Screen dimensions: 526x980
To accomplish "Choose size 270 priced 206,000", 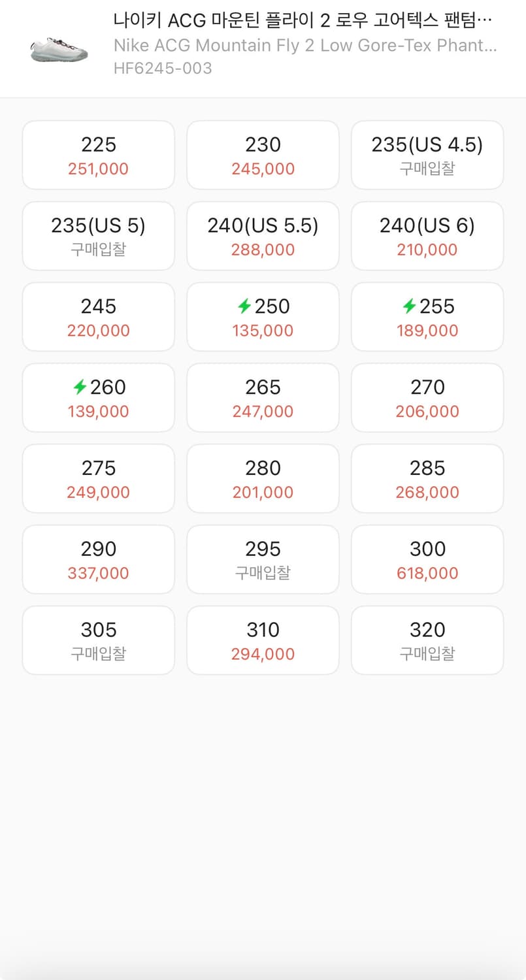I will (427, 399).
